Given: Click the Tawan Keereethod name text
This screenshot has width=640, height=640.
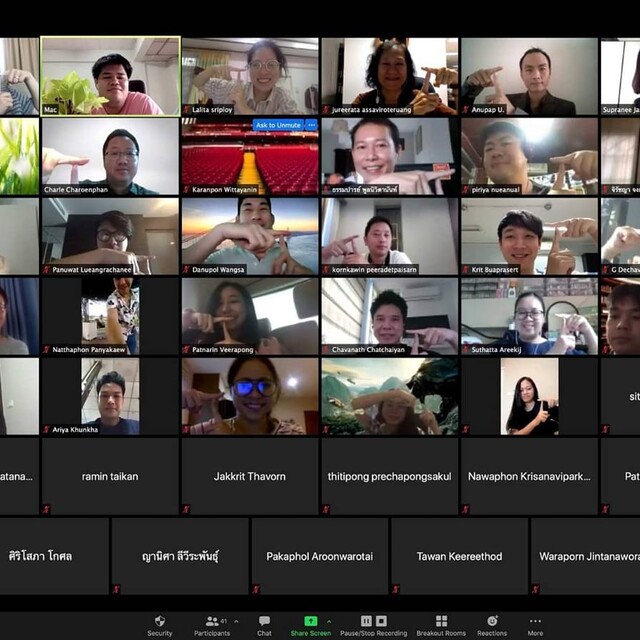Looking at the screenshot, I should pos(459,556).
